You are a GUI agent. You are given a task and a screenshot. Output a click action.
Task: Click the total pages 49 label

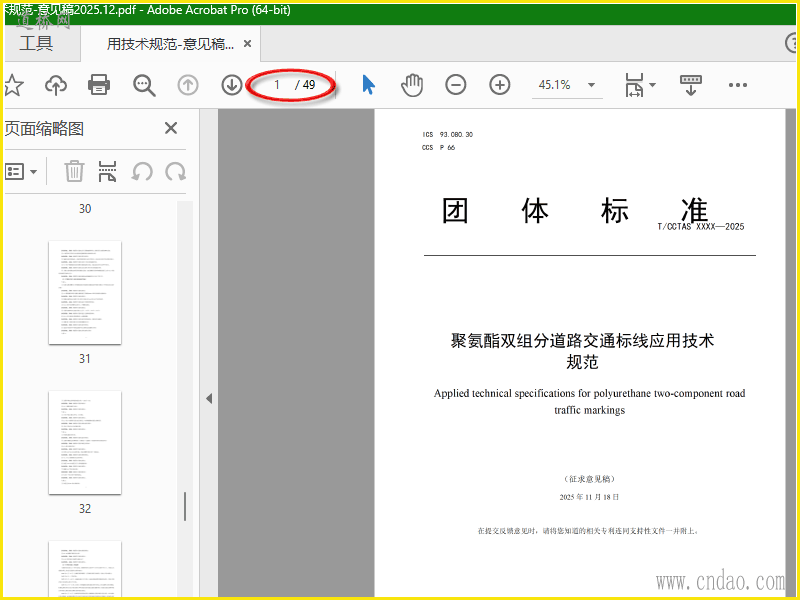click(x=309, y=85)
